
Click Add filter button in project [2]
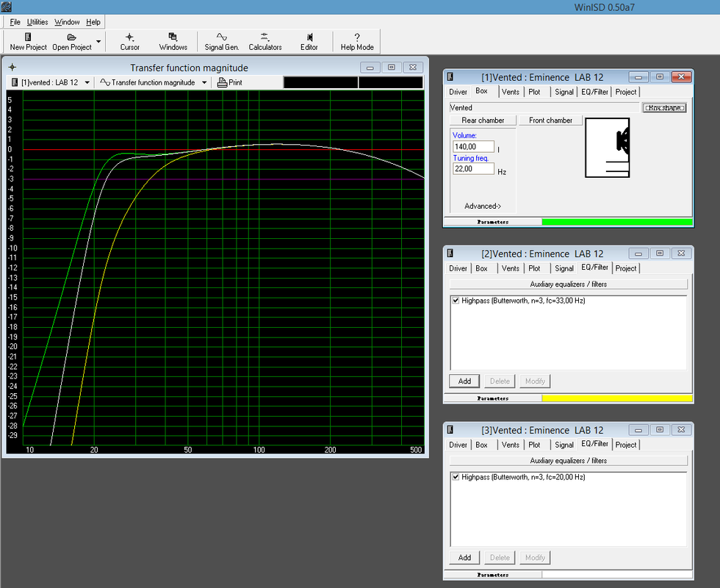tap(464, 381)
